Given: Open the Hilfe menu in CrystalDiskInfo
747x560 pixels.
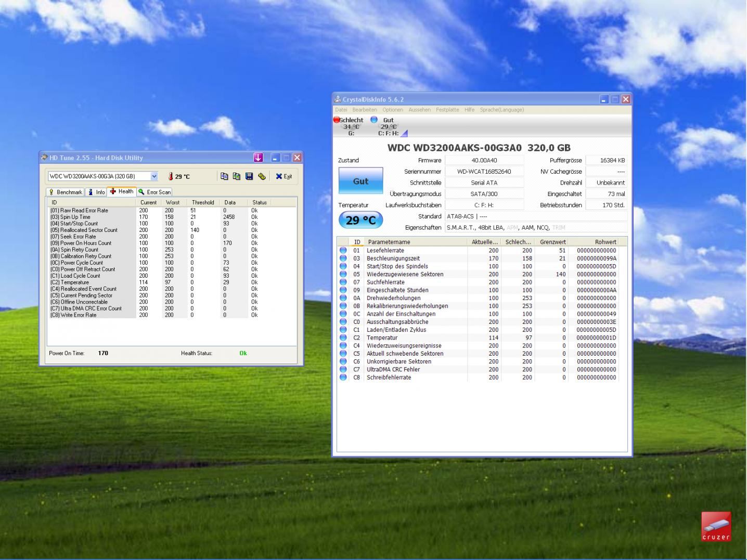Looking at the screenshot, I should point(469,110).
